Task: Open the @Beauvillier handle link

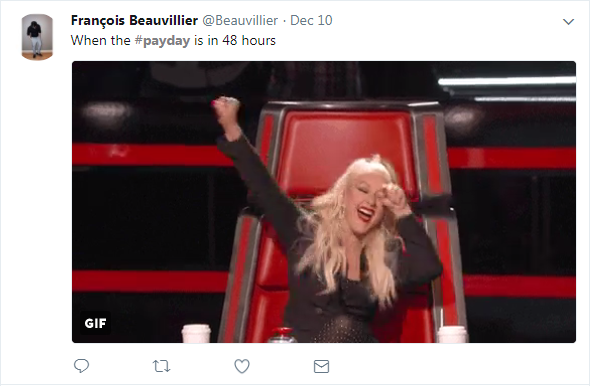Action: tap(240, 20)
